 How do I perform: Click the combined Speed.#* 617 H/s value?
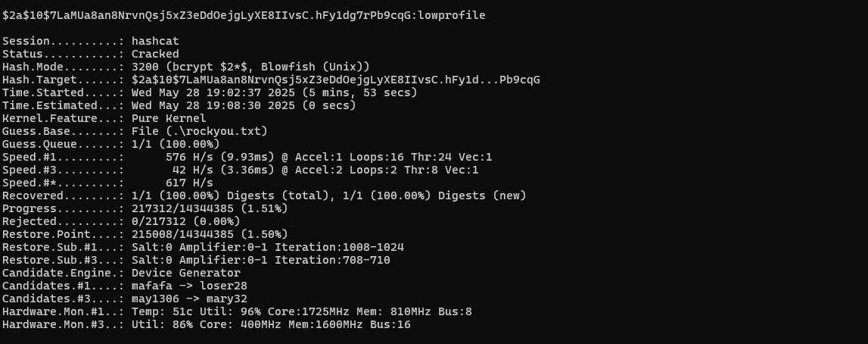coord(189,183)
